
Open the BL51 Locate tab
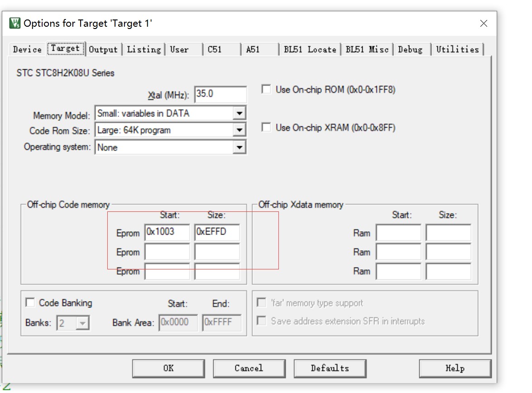click(x=310, y=49)
